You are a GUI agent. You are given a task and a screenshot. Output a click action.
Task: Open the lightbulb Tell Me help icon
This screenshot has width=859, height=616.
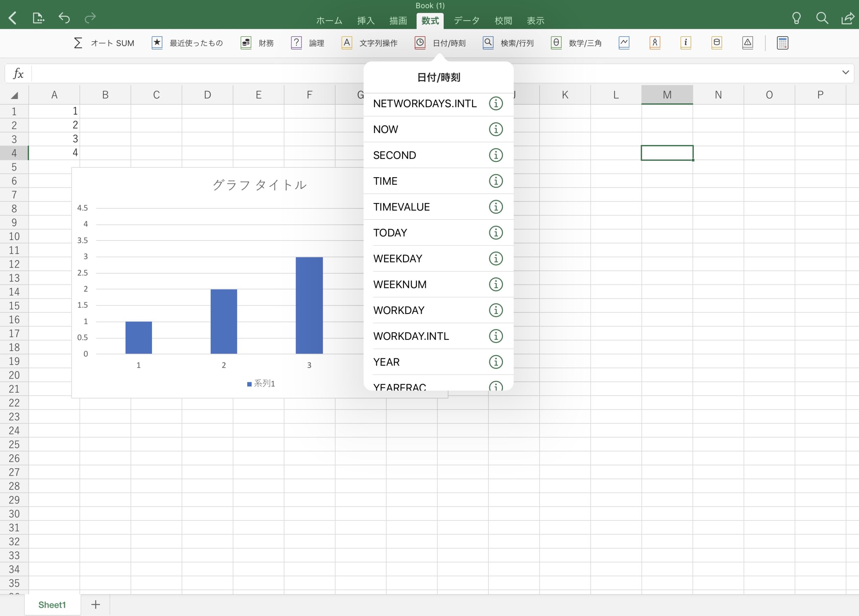(x=797, y=18)
